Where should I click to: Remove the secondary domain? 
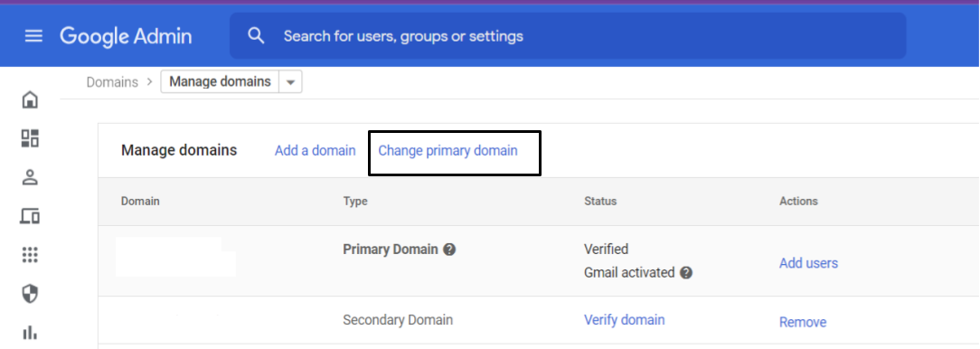(803, 322)
